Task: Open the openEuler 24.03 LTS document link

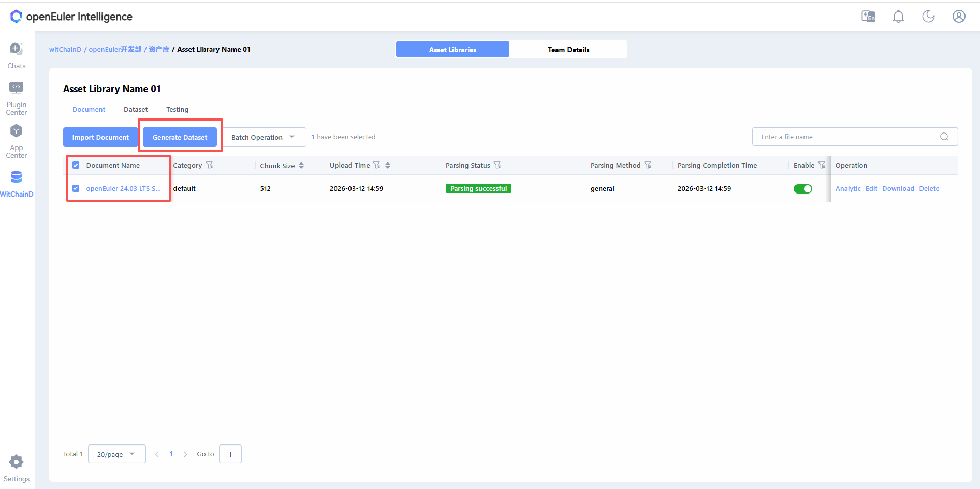Action: pyautogui.click(x=123, y=189)
